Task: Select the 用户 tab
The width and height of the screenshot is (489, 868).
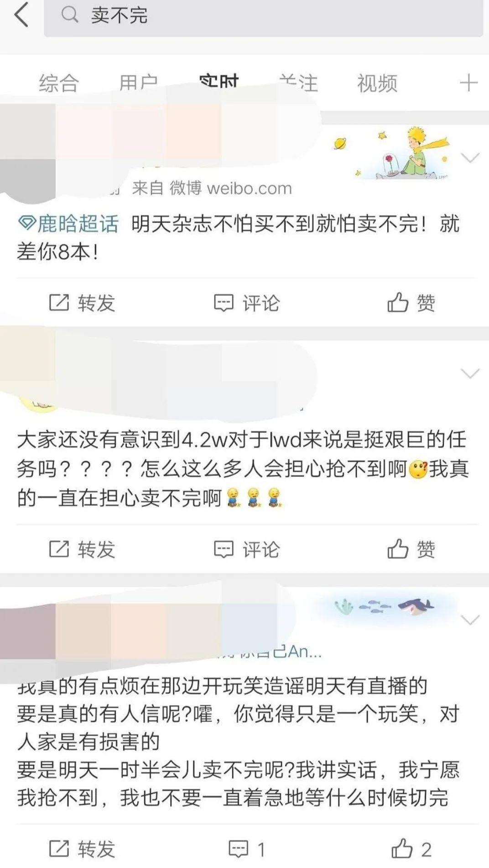Action: point(139,83)
